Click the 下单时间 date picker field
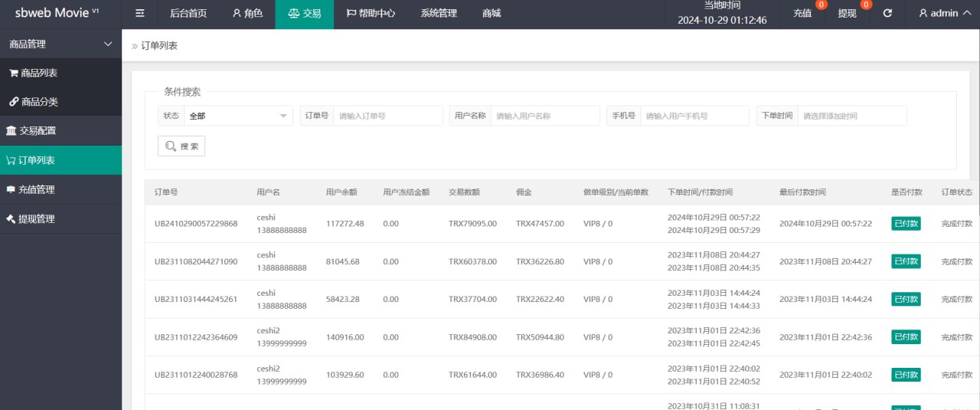Viewport: 980px width, 410px height. tap(851, 116)
